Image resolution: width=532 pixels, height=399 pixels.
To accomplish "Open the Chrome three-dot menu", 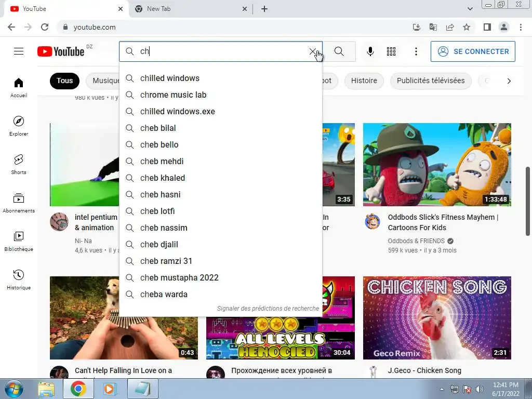I will [x=521, y=27].
